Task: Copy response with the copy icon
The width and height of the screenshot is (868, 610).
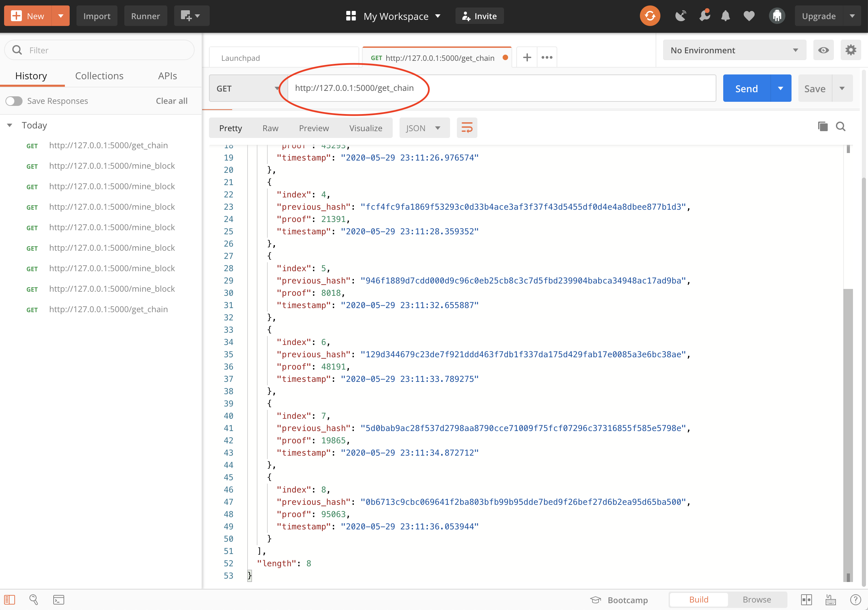Action: 822,126
